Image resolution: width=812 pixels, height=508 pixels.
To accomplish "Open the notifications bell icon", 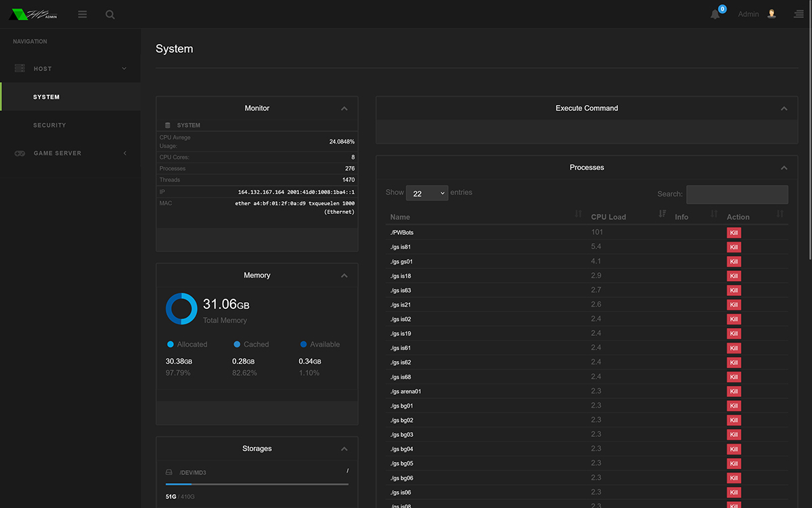I will 715,14.
